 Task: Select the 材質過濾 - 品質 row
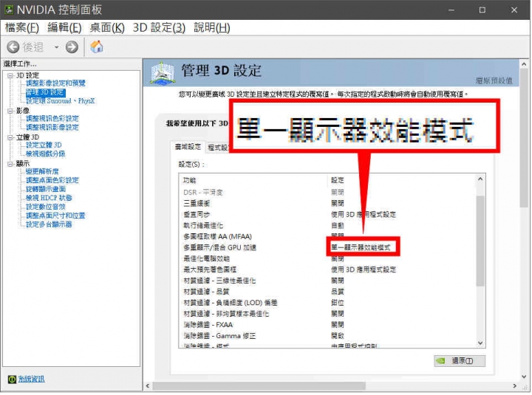[327, 292]
